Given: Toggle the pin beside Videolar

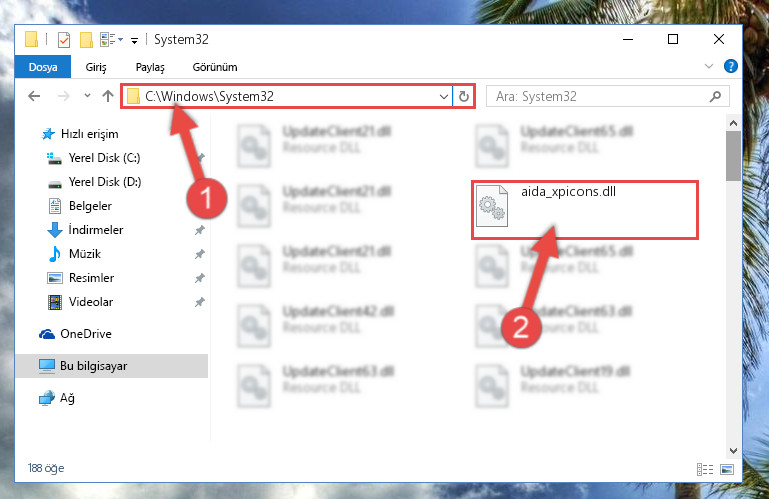Looking at the screenshot, I should tap(200, 302).
